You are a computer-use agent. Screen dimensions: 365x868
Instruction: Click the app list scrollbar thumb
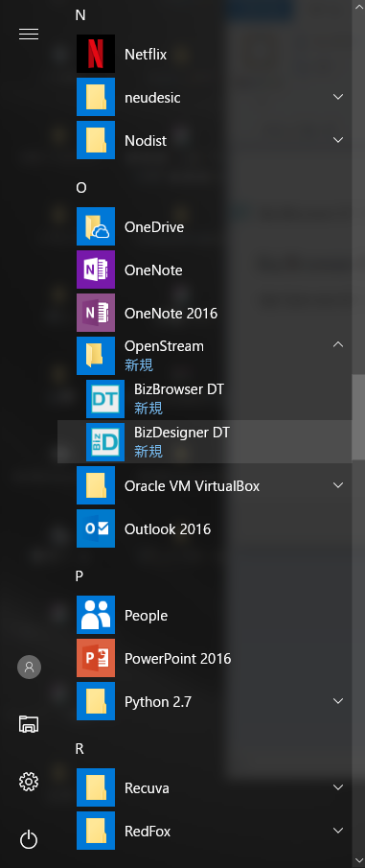[359, 417]
